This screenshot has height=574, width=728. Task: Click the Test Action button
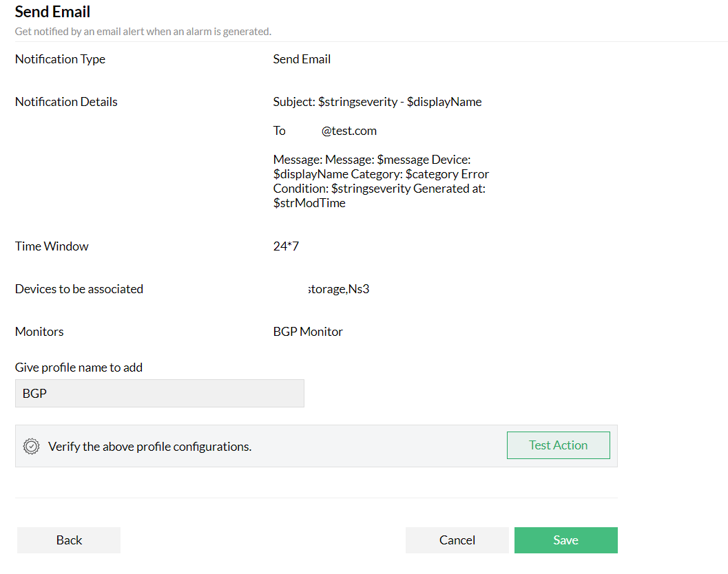point(558,445)
